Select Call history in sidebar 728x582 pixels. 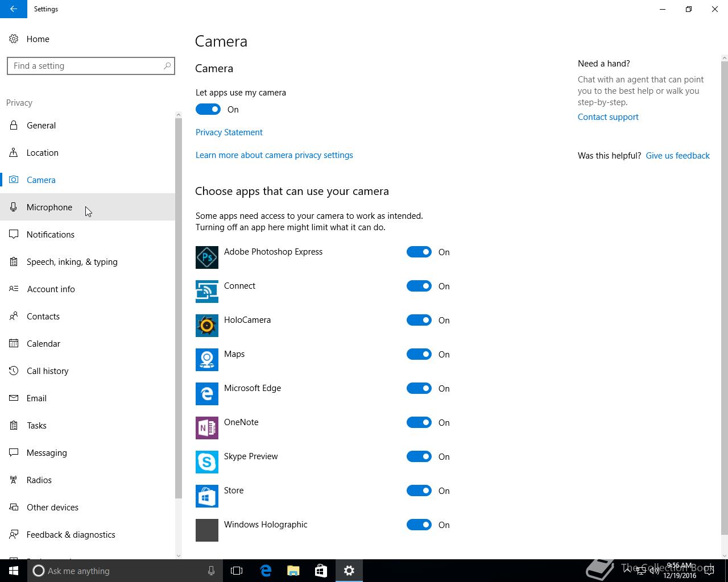click(88, 371)
